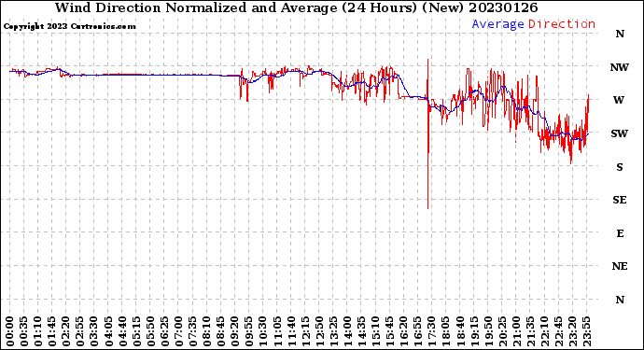This screenshot has width=644, height=350.
Task: Click the copyright 2023 Cartronics.com text
Action: pyautogui.click(x=69, y=26)
